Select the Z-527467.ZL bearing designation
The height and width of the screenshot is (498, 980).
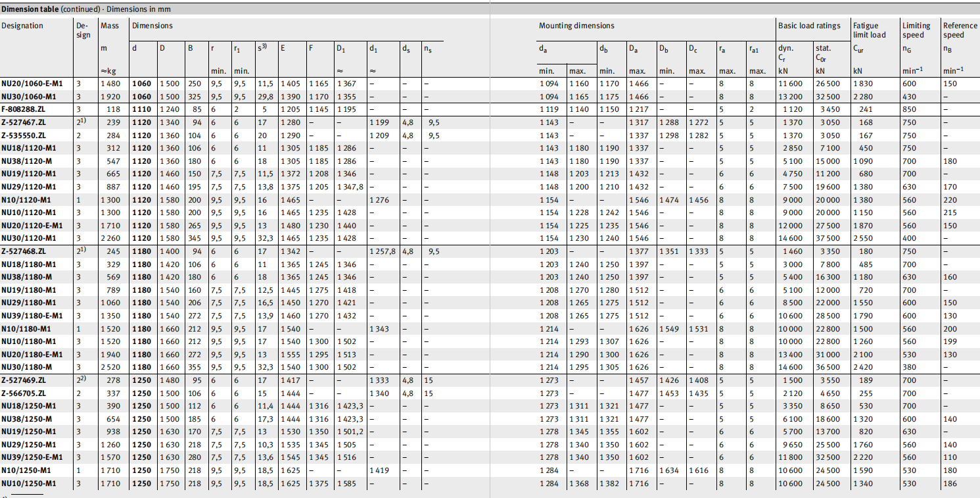[x=24, y=122]
